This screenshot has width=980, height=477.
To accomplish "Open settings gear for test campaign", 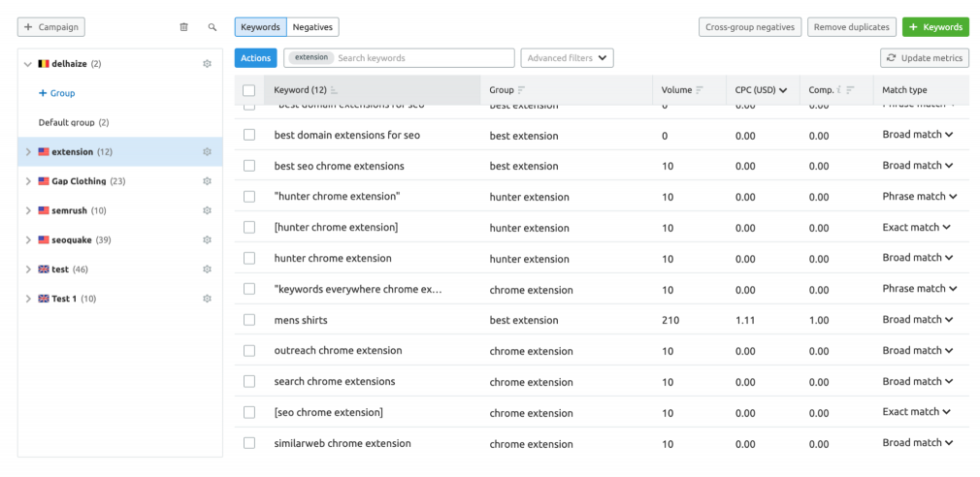I will click(207, 270).
